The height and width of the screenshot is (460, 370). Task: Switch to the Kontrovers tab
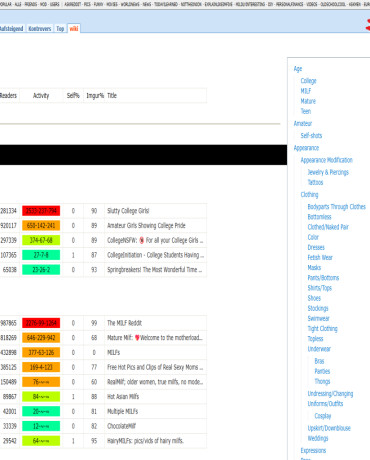[40, 29]
